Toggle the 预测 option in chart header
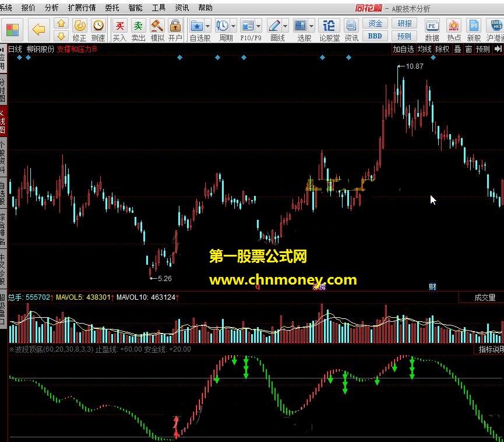Viewport: 504px width, 442px height. (483, 49)
